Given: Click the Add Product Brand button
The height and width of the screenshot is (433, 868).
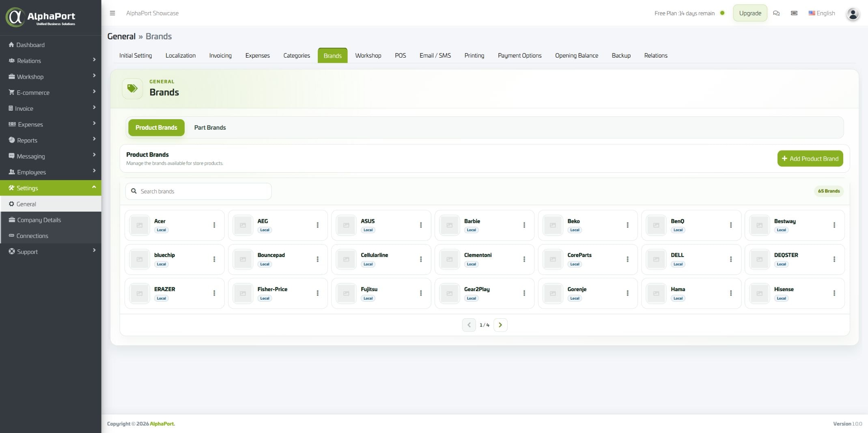Looking at the screenshot, I should coord(810,159).
